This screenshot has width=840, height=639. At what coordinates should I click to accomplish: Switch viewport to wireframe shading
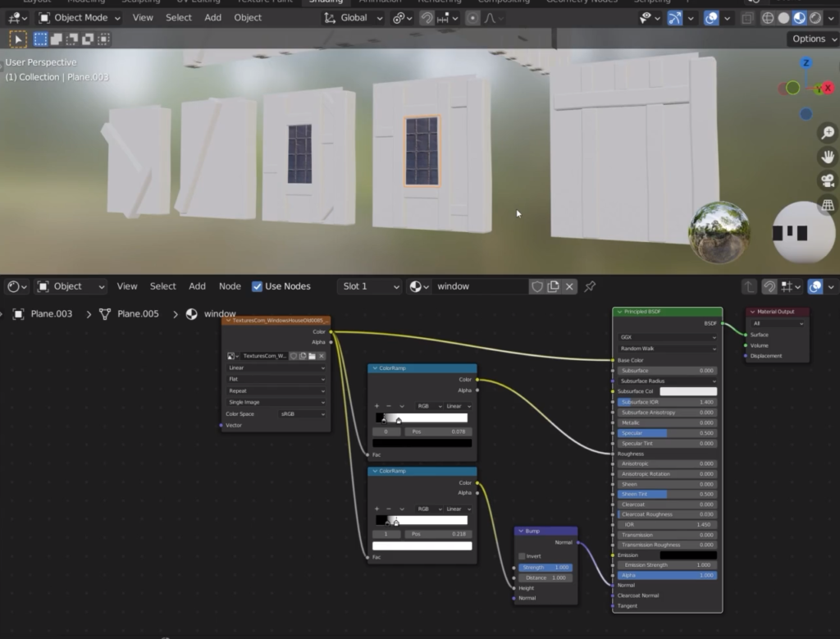point(768,18)
